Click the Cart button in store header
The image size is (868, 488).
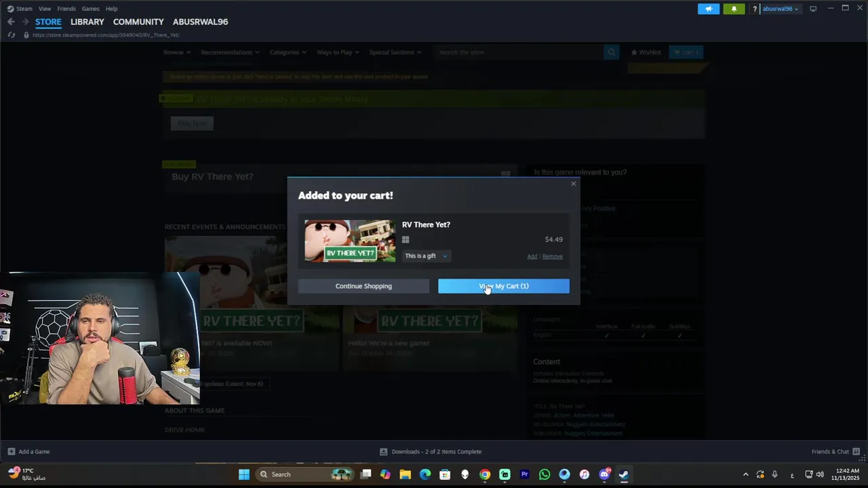[686, 52]
